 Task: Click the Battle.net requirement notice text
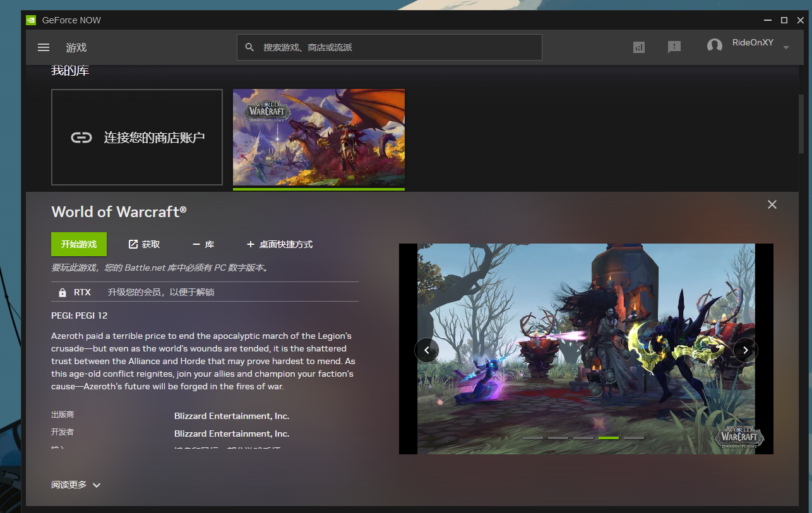click(161, 268)
